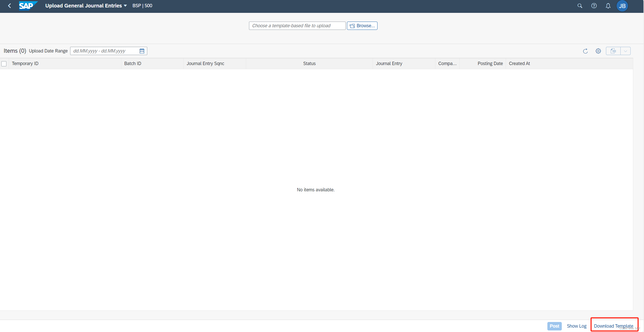The height and width of the screenshot is (332, 644).
Task: Open the date range calendar picker
Action: tap(142, 51)
